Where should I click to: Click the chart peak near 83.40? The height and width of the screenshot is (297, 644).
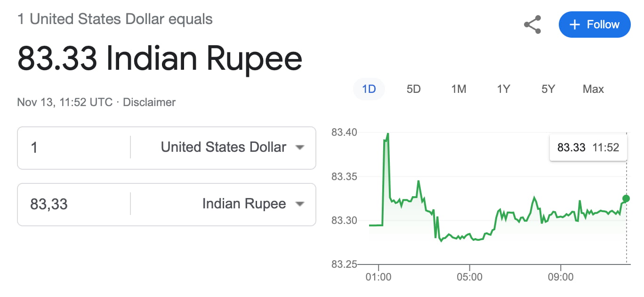point(388,134)
